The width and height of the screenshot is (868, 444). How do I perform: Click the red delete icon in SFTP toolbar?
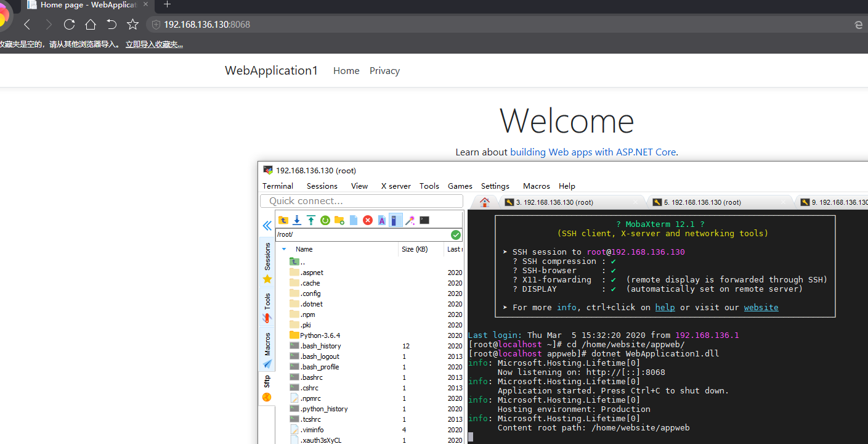(368, 220)
